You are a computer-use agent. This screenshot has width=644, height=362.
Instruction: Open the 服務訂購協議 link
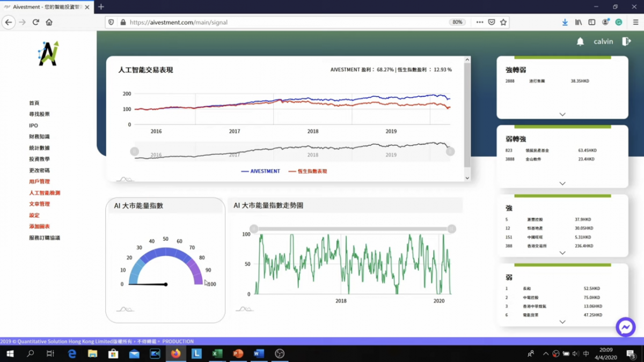click(x=45, y=238)
